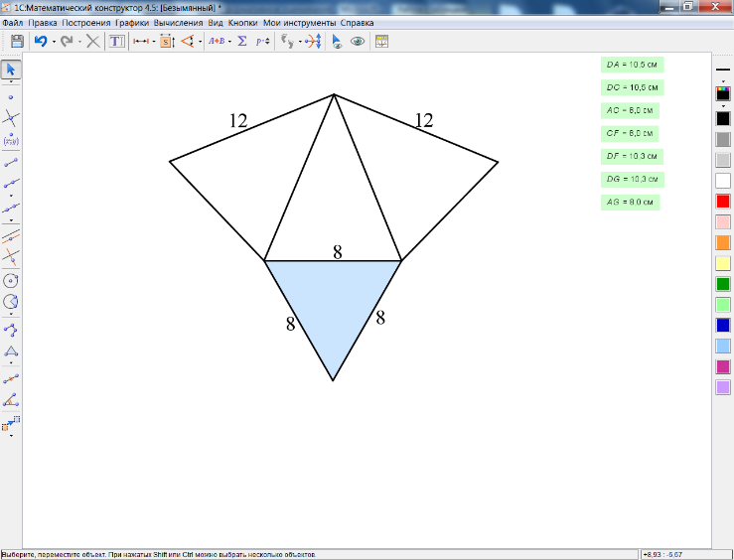Pick the orange color swatch

pos(723,243)
